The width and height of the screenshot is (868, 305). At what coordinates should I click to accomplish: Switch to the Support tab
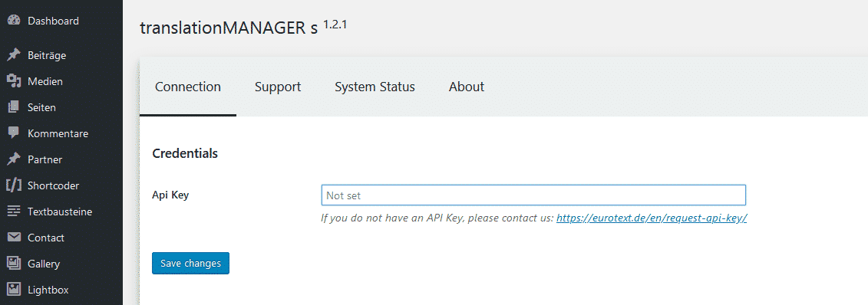pos(278,87)
